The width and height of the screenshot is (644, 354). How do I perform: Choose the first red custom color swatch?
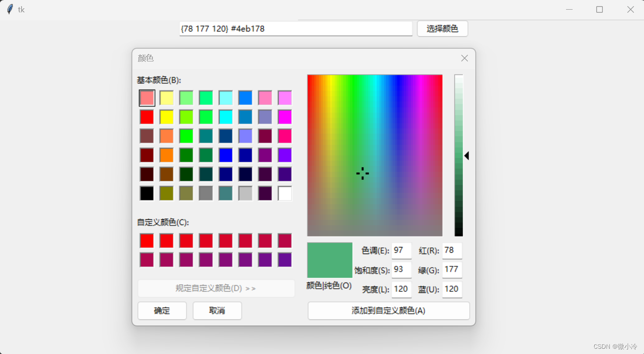147,241
